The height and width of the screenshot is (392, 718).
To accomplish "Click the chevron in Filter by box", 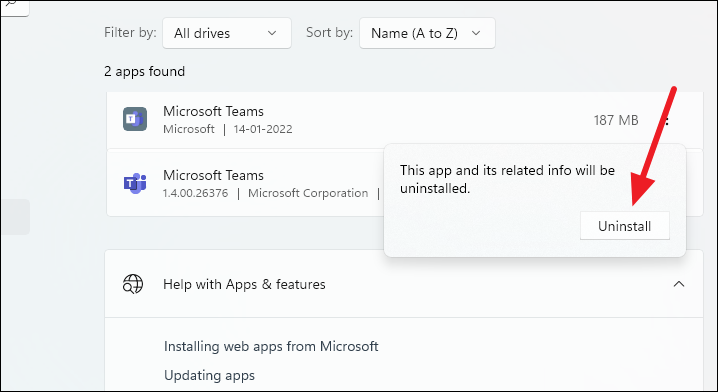I will coord(272,33).
